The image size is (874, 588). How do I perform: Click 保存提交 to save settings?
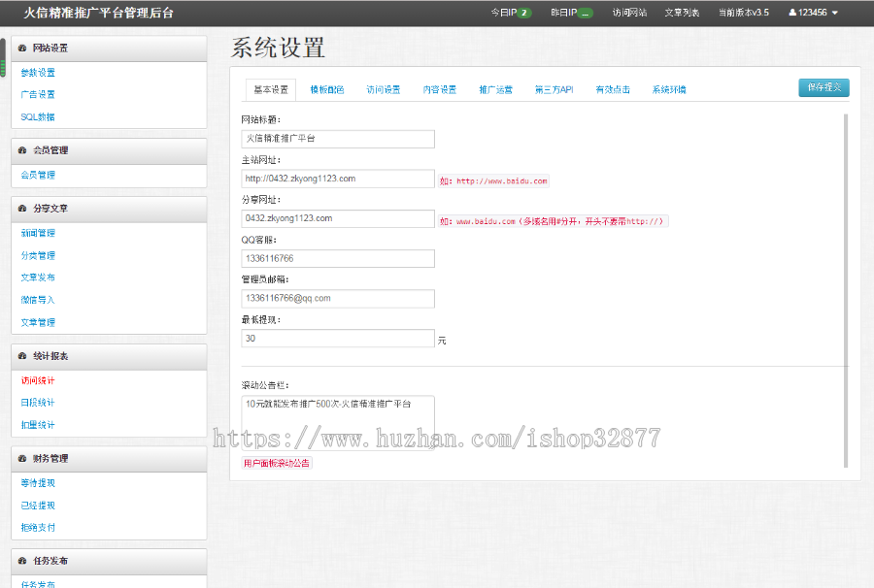pos(824,86)
